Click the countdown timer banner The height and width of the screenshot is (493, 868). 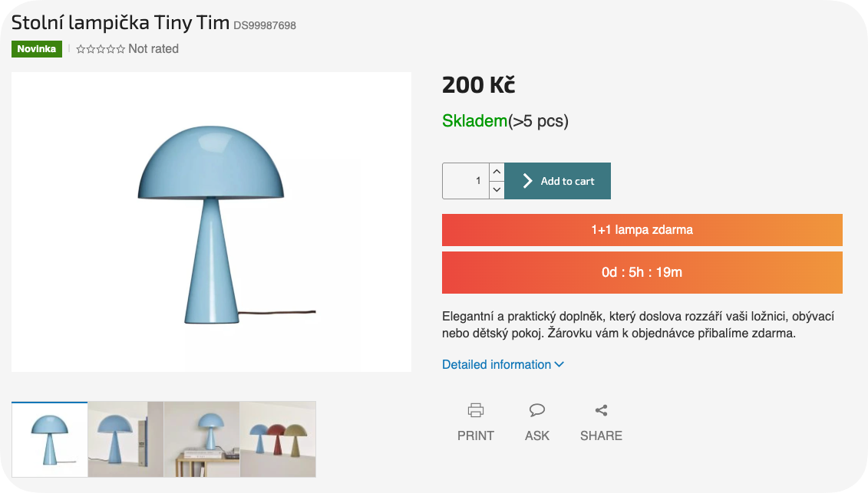coord(642,272)
